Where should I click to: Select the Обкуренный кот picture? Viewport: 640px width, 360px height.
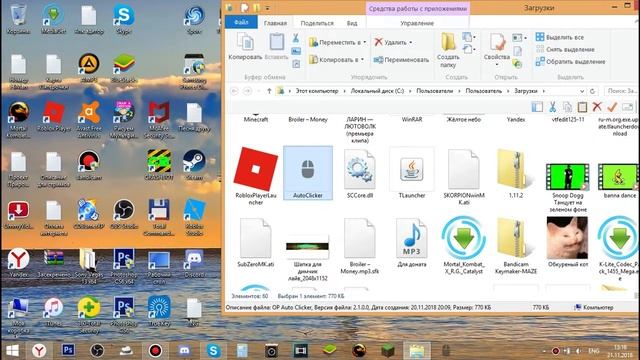click(x=567, y=242)
